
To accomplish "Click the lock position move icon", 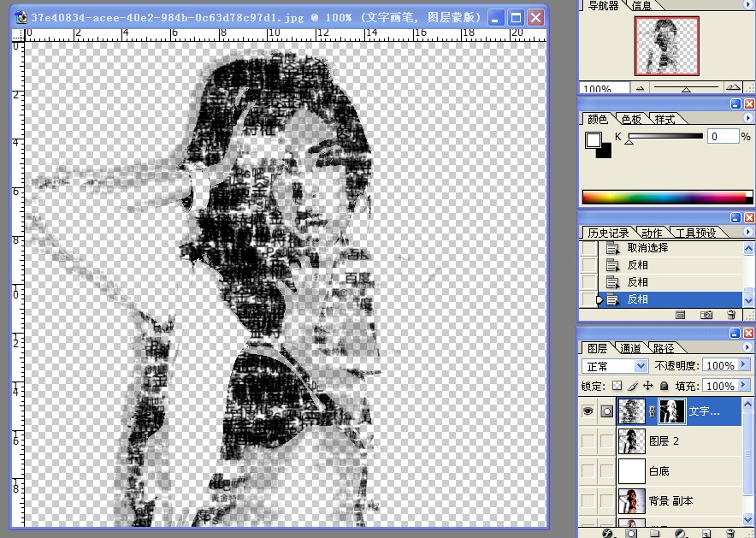I will click(x=648, y=386).
